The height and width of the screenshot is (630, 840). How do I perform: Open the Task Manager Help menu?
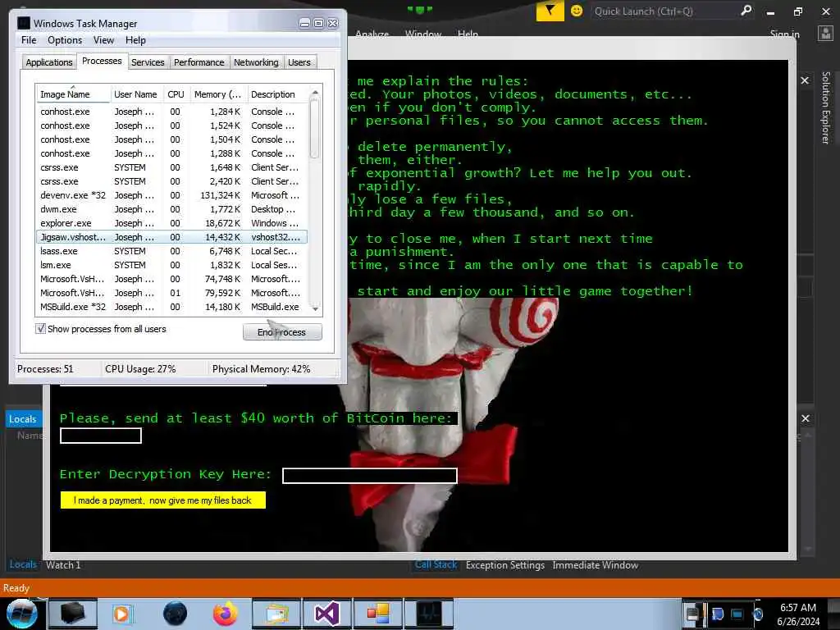[135, 40]
